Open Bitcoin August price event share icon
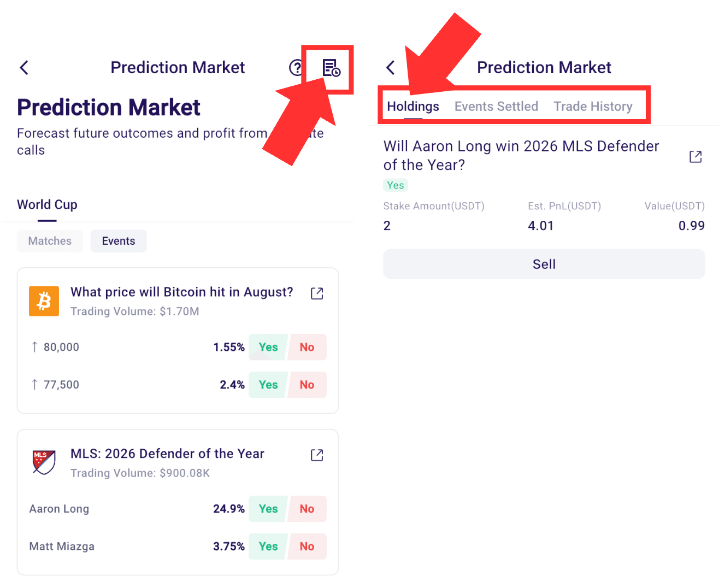Screen dimensions: 719x588 click(x=317, y=293)
